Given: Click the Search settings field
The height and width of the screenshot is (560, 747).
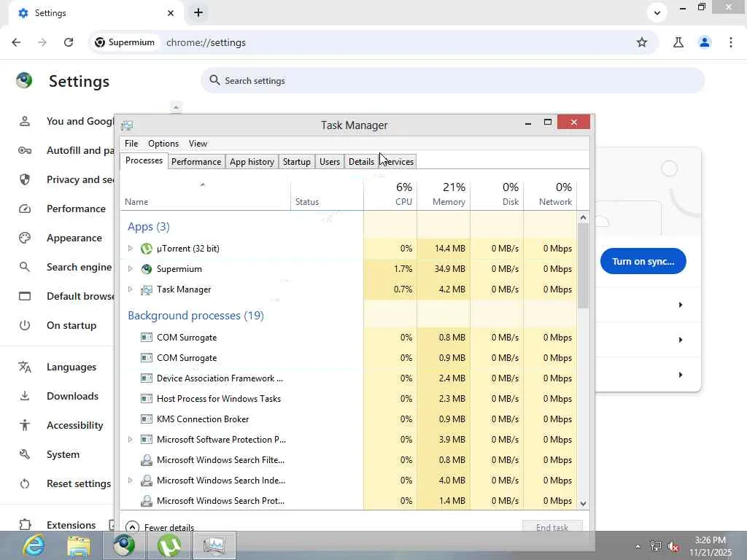Looking at the screenshot, I should pyautogui.click(x=452, y=80).
